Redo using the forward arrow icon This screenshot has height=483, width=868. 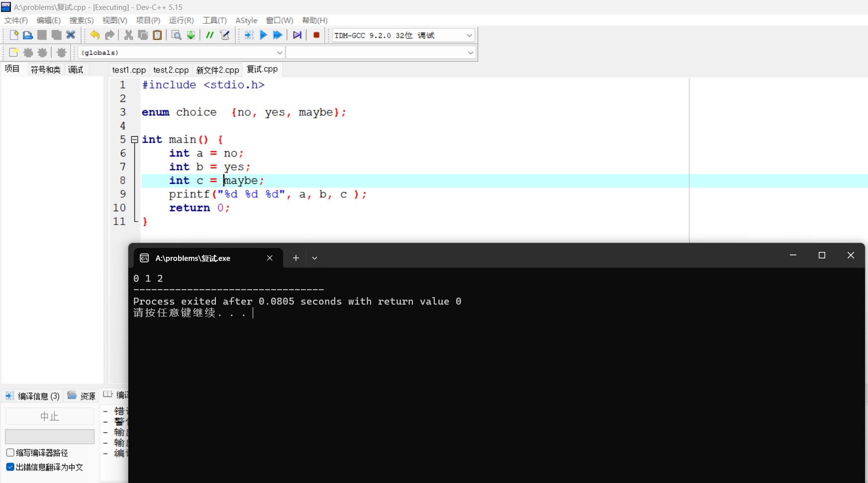click(x=109, y=35)
